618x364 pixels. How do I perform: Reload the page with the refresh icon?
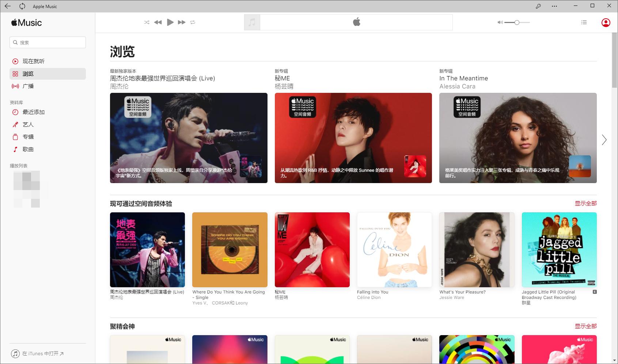pyautogui.click(x=22, y=6)
